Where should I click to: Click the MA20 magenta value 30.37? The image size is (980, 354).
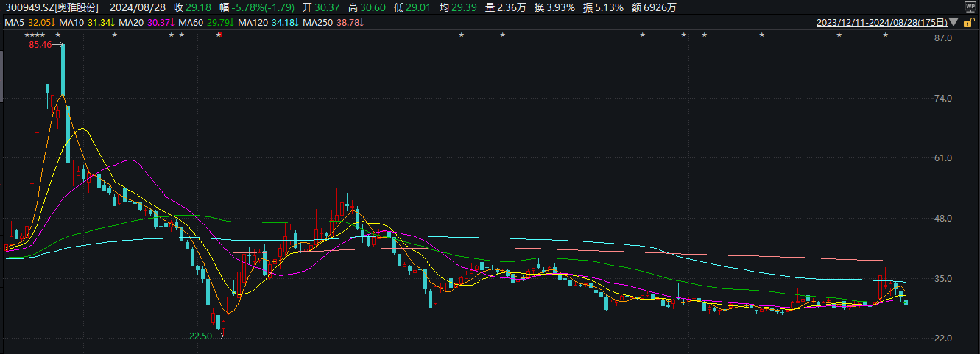[159, 23]
